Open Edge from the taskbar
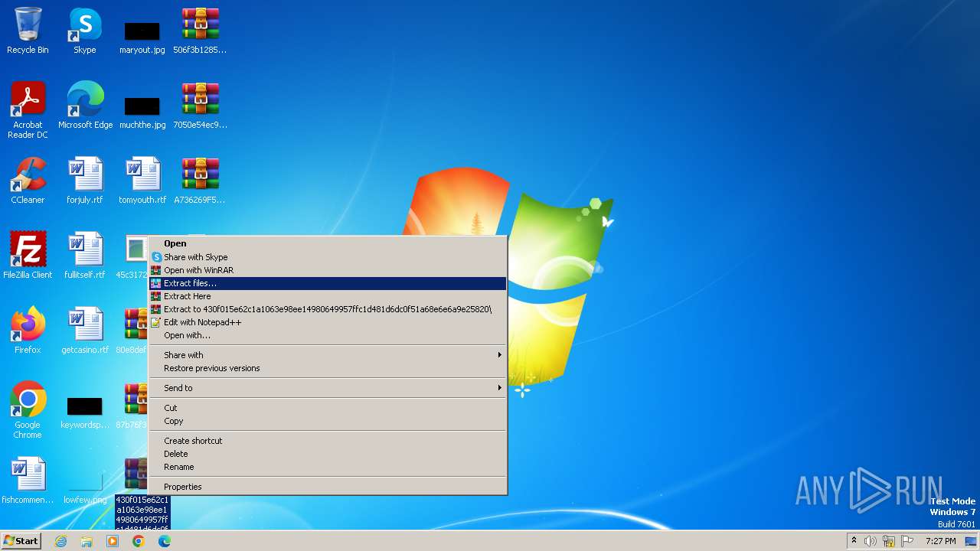 [165, 541]
